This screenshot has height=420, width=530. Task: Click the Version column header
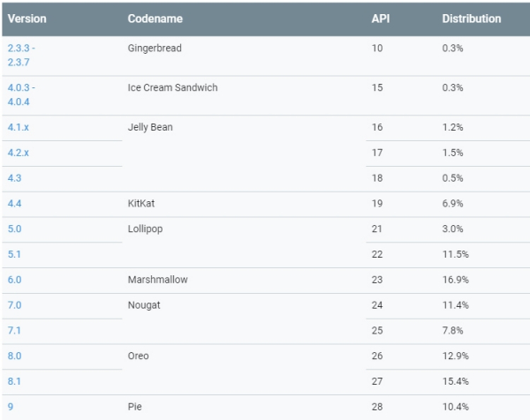click(x=27, y=19)
